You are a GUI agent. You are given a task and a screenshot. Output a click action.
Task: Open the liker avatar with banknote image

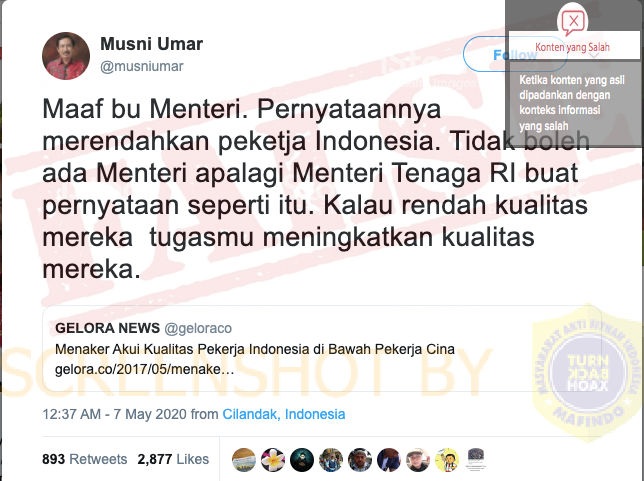tap(244, 460)
